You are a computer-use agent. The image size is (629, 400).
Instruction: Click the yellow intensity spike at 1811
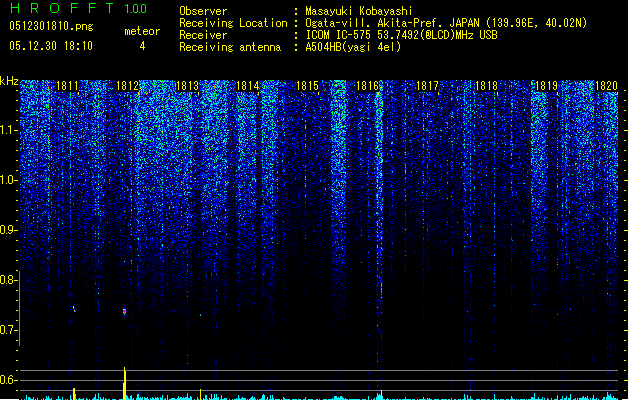(74, 394)
